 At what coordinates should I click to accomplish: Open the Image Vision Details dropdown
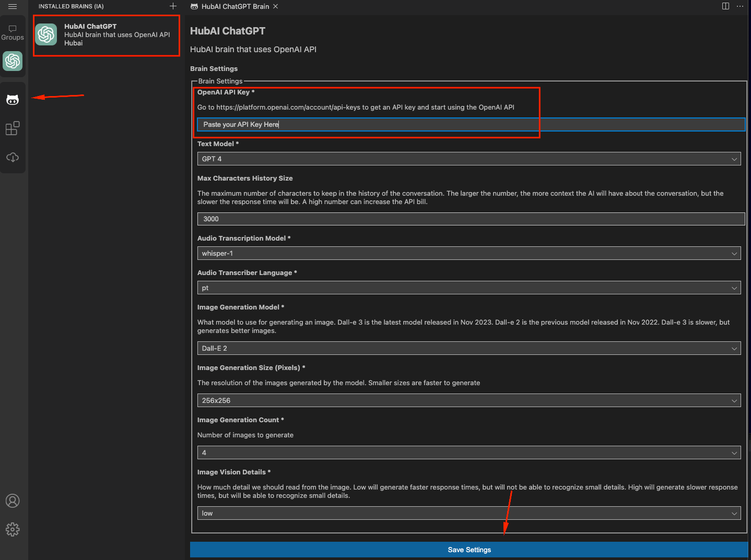469,513
